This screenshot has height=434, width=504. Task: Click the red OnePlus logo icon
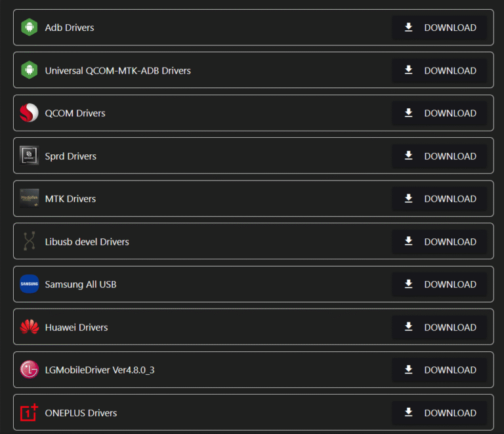29,412
